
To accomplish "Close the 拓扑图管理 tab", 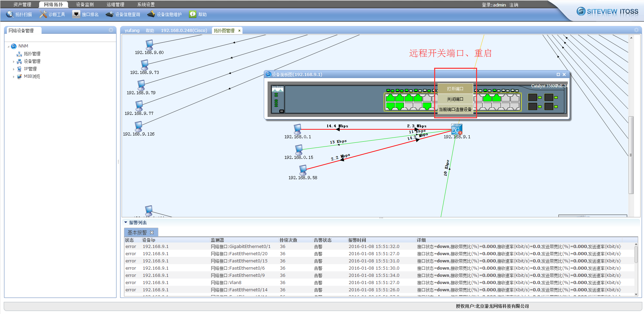I will pyautogui.click(x=239, y=31).
